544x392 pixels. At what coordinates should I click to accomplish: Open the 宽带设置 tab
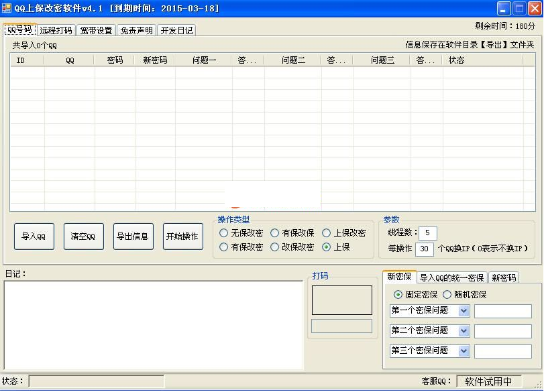pos(96,30)
